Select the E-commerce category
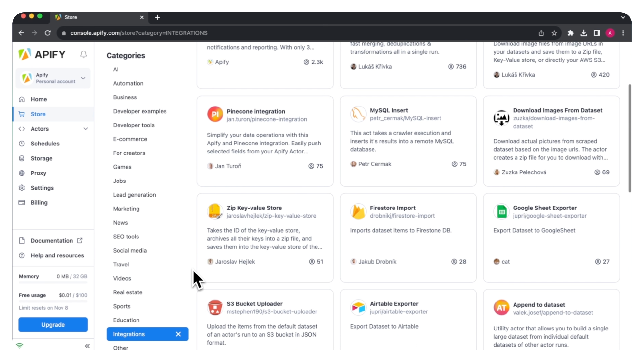The height and width of the screenshot is (362, 644). pos(129,139)
